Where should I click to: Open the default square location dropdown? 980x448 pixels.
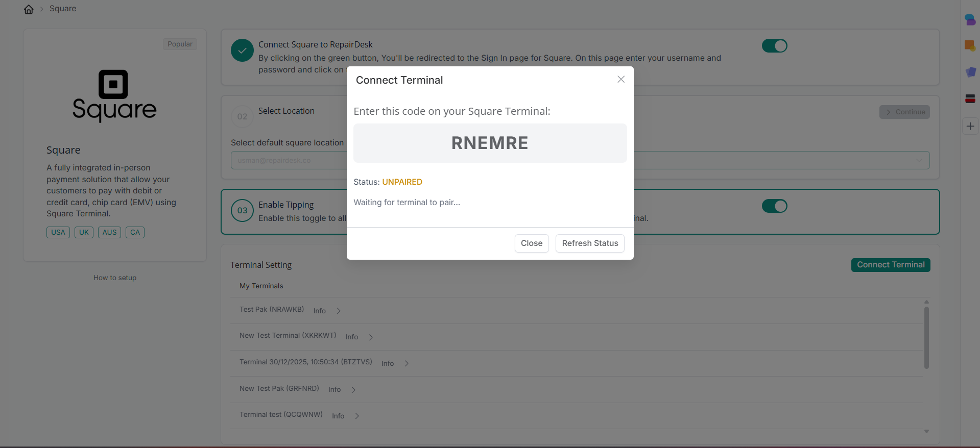point(580,160)
